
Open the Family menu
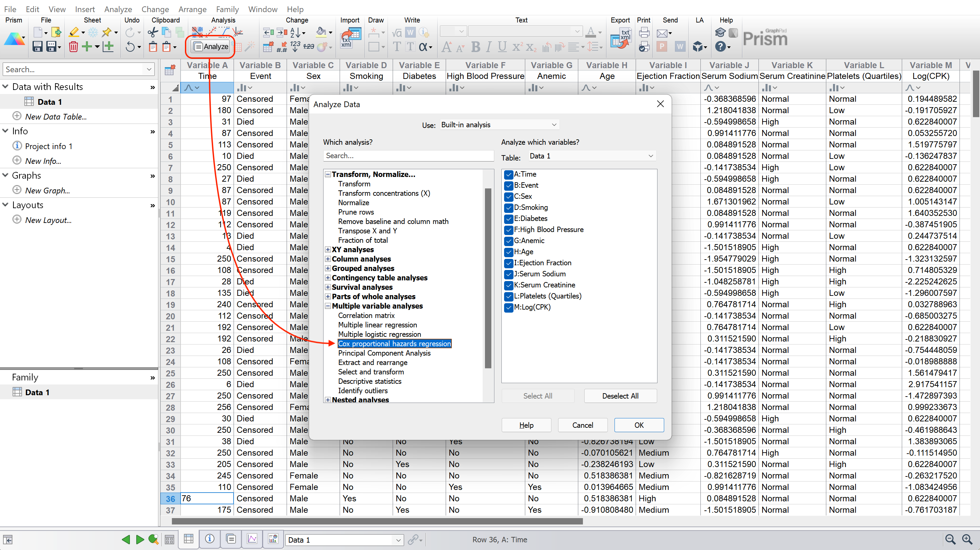click(x=227, y=9)
